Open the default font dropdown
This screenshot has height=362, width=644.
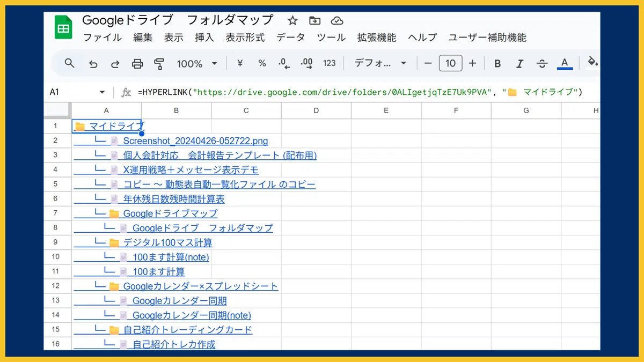[380, 63]
